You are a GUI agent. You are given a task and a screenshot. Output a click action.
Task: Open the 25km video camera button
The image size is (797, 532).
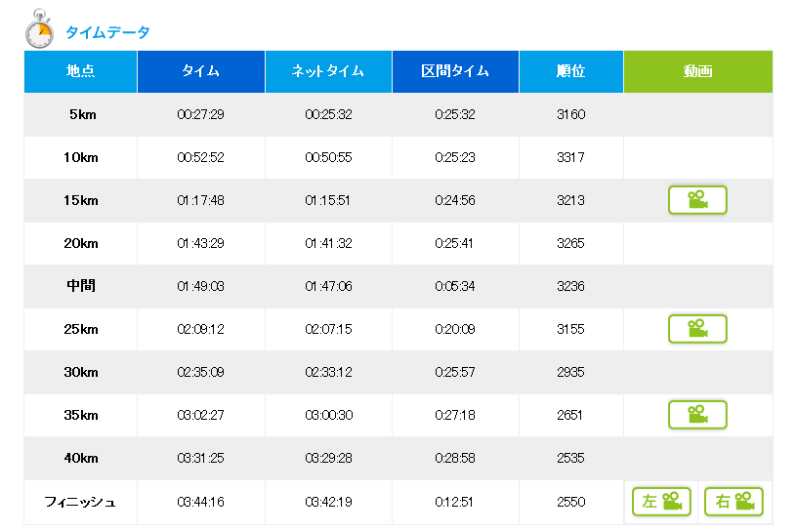click(697, 329)
